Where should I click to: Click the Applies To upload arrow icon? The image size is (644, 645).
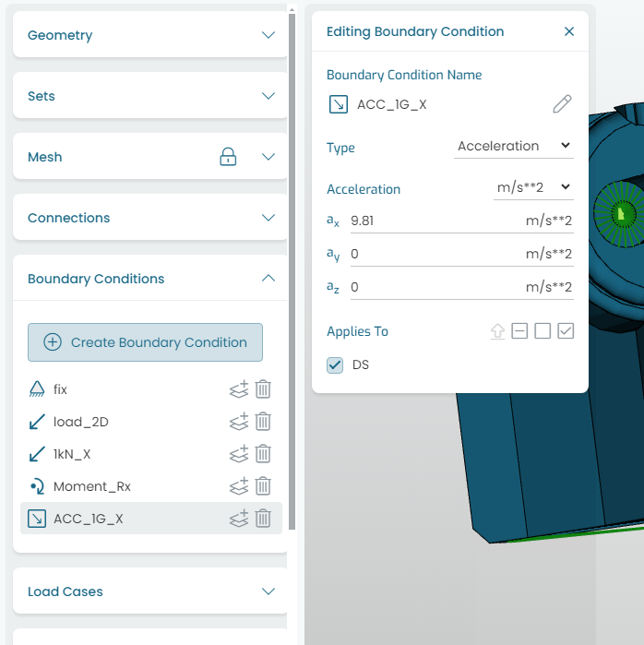(497, 331)
